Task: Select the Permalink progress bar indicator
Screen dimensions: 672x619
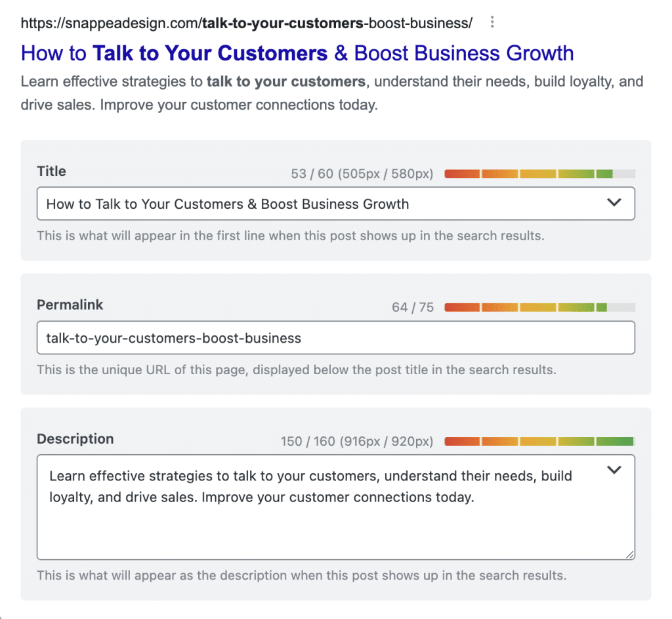Action: 539,307
